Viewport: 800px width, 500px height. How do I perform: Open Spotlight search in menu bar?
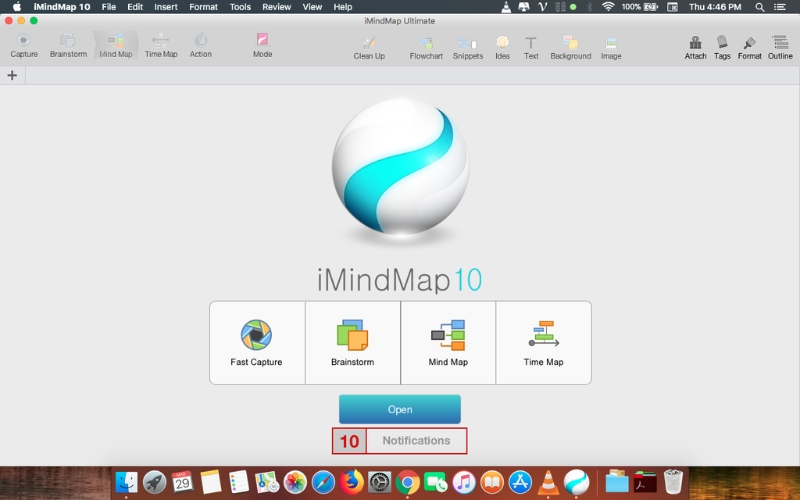759,7
